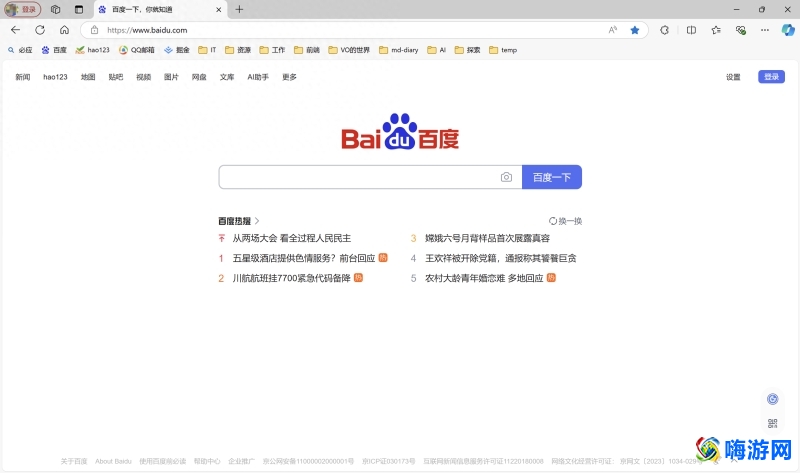Open 必应 bookmark

click(20, 50)
